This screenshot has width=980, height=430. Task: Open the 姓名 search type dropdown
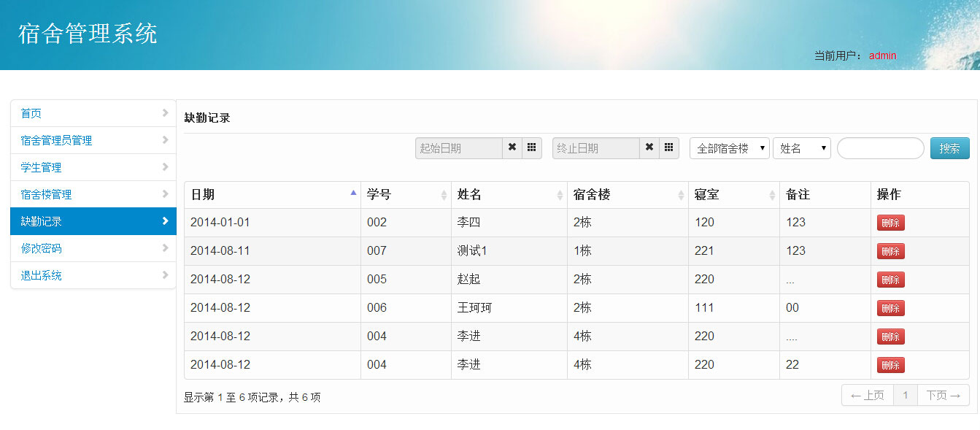(802, 147)
